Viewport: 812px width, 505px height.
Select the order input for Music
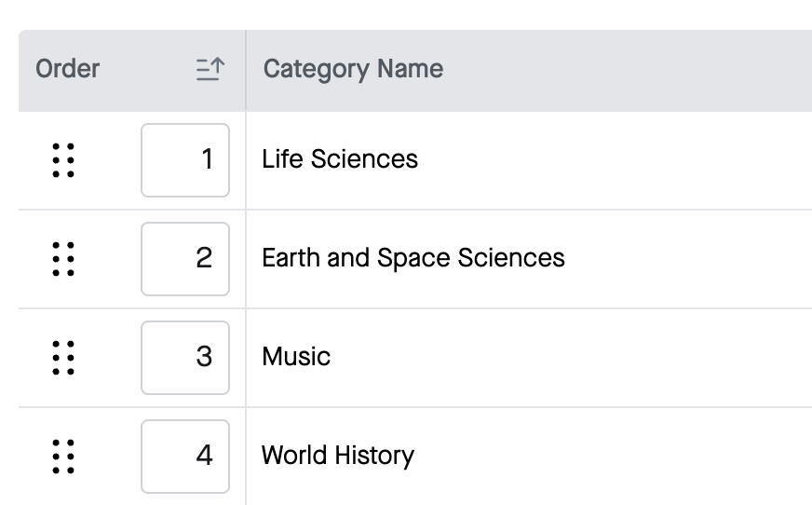[185, 358]
